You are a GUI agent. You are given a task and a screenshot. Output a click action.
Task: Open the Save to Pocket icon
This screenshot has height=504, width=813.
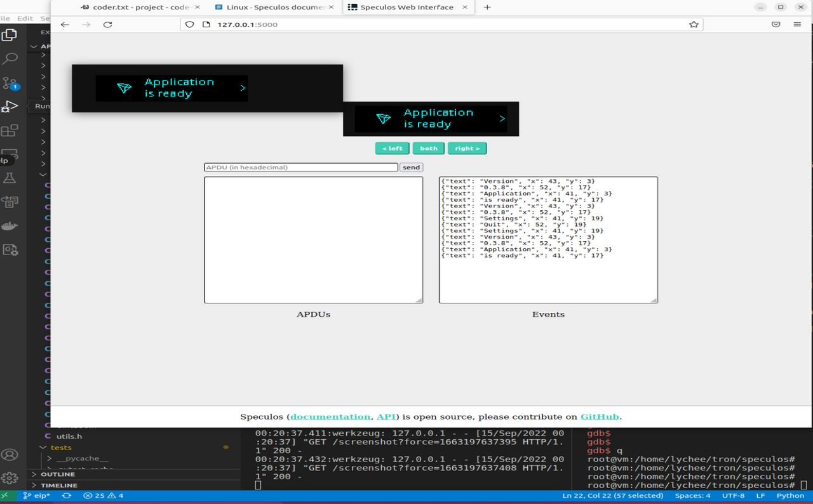pos(776,25)
